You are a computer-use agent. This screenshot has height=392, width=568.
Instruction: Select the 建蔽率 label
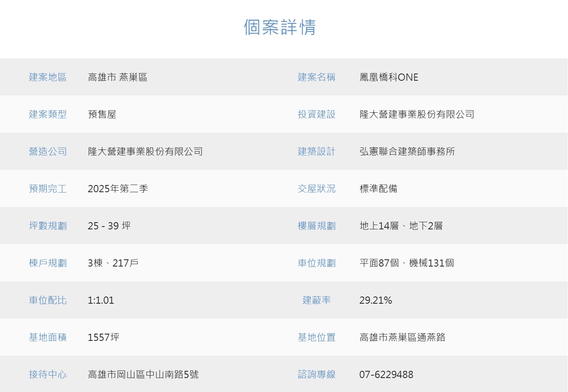point(317,300)
